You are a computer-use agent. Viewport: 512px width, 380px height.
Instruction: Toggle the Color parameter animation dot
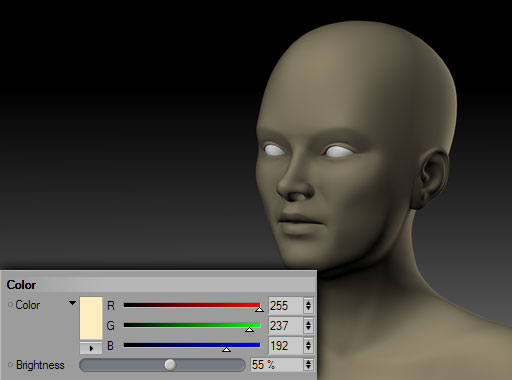click(x=10, y=305)
